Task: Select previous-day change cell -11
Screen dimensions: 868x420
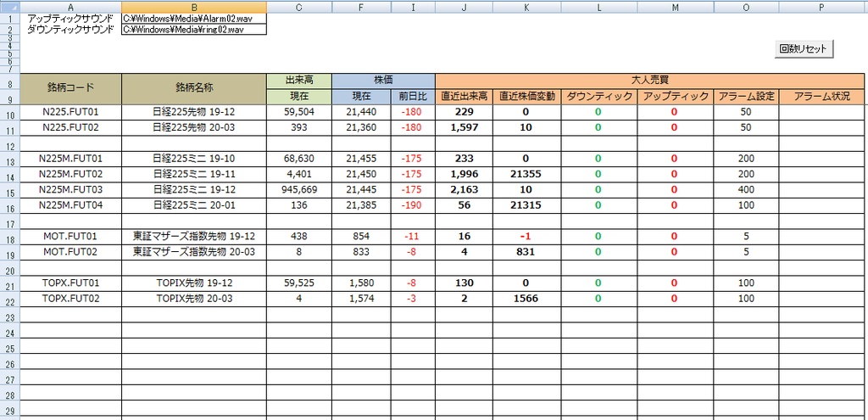Action: [x=413, y=237]
